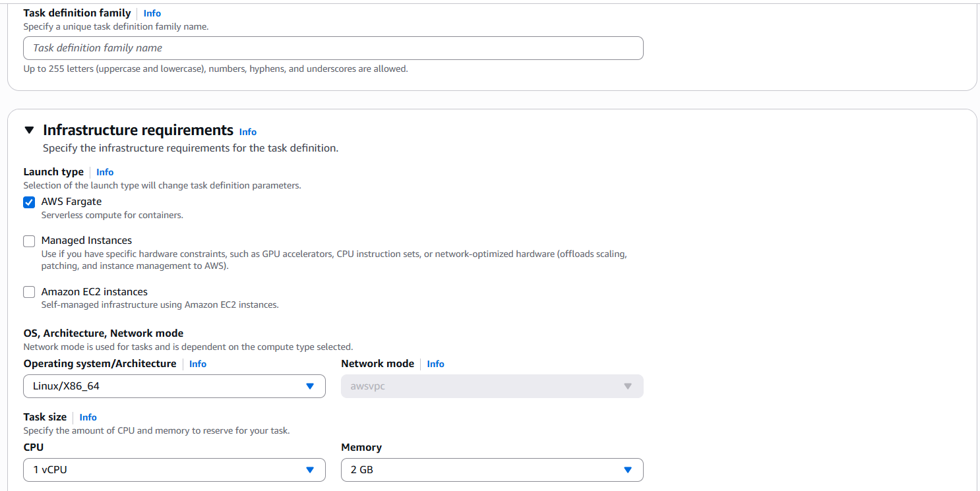Enable the Managed Instances launch type

(29, 241)
